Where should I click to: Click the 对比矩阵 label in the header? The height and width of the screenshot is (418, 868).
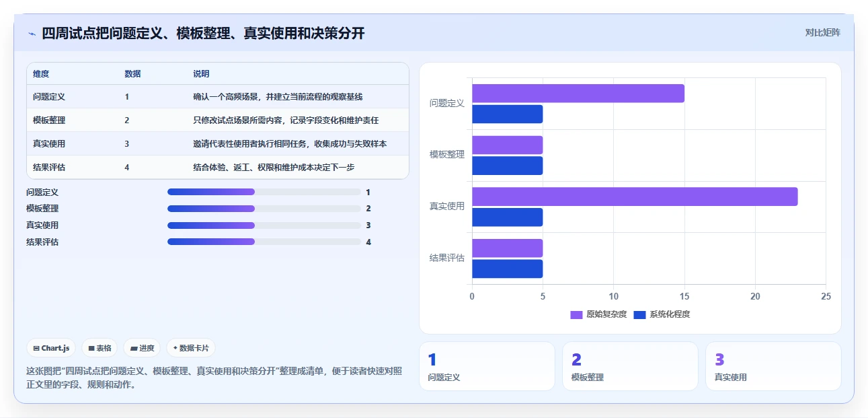[822, 32]
